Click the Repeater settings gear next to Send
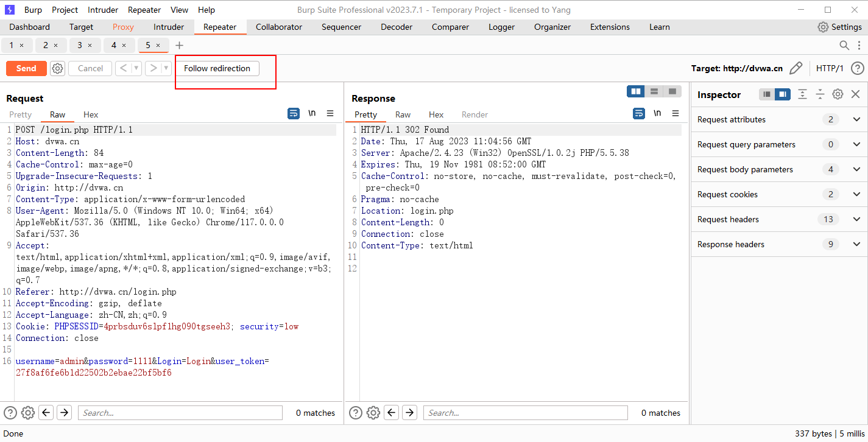868x442 pixels. (x=57, y=68)
